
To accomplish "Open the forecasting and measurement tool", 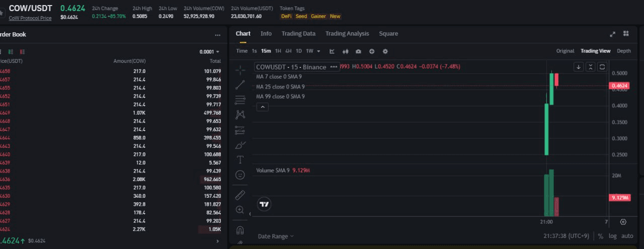I will (x=240, y=130).
